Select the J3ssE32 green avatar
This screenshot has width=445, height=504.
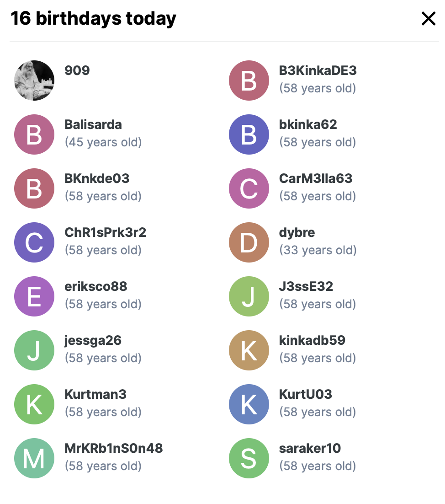click(x=249, y=296)
